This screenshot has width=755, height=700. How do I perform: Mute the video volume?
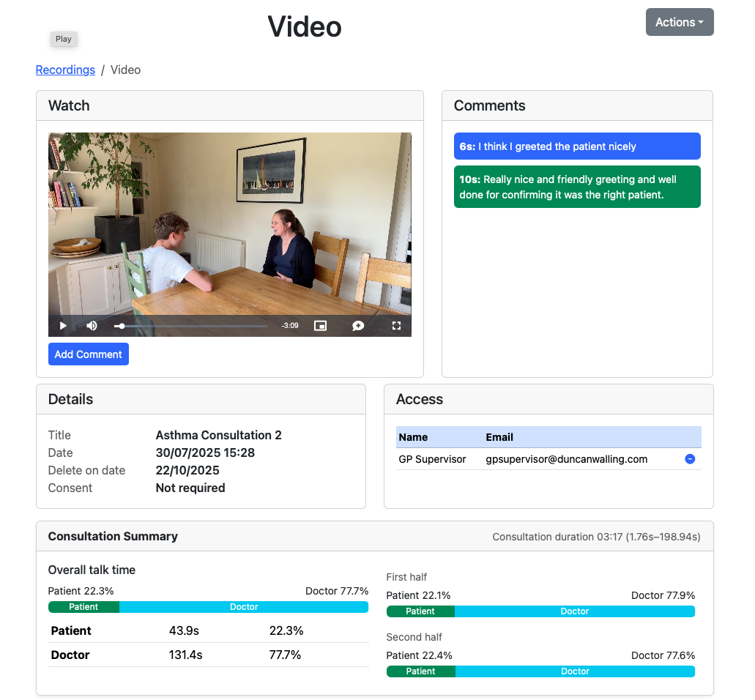coord(92,326)
